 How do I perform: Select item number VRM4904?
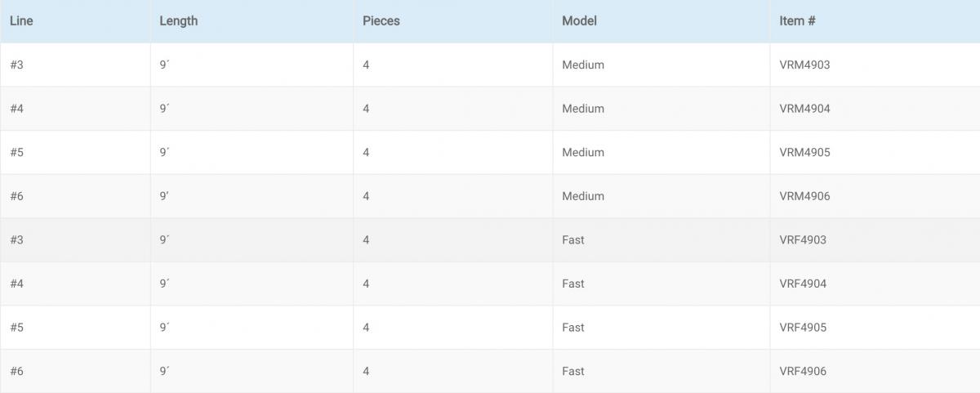[804, 109]
